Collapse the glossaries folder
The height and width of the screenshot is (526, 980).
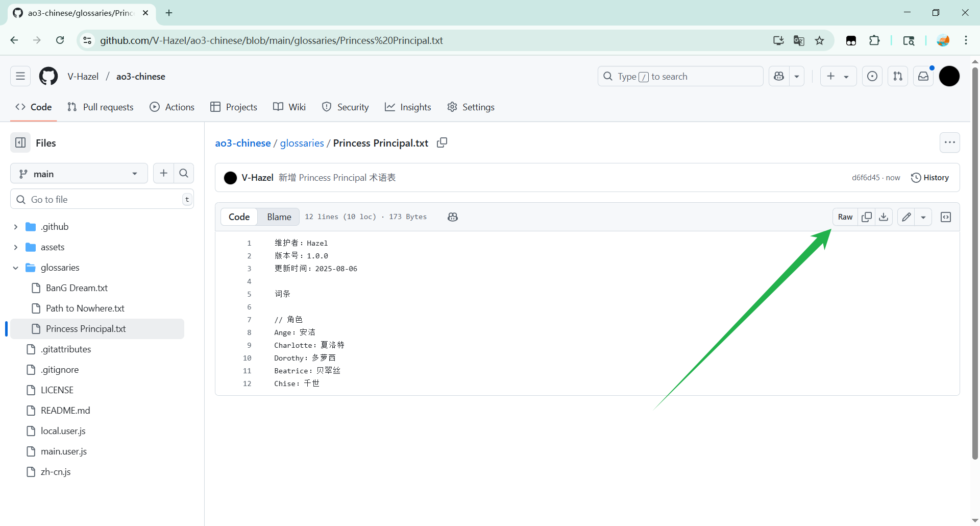16,268
